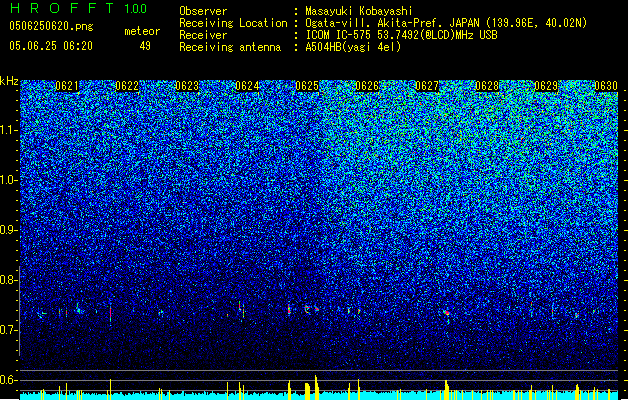Select observer name Masayuki Kobayashi
The height and width of the screenshot is (400, 629).
[359, 11]
